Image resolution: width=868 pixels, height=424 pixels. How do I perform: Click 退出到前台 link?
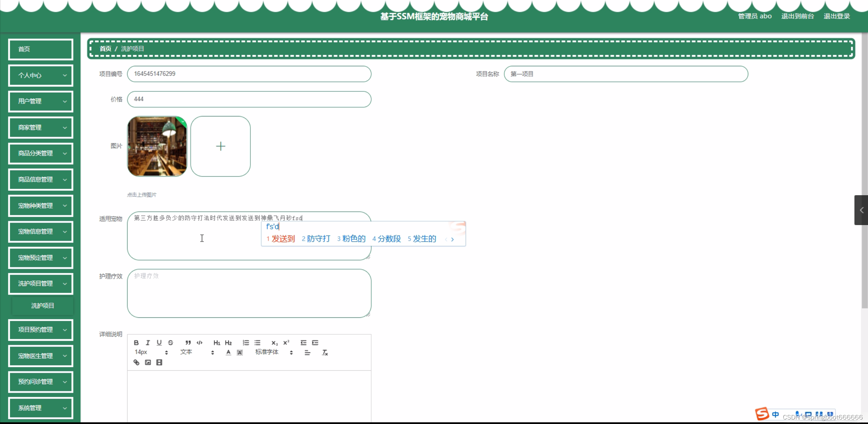[x=797, y=16]
